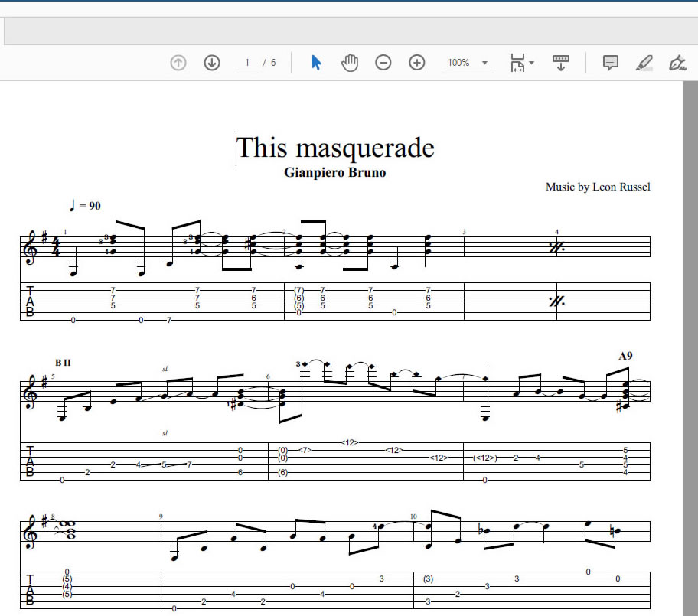Open the fit page width options
The image size is (698, 616).
[x=522, y=63]
